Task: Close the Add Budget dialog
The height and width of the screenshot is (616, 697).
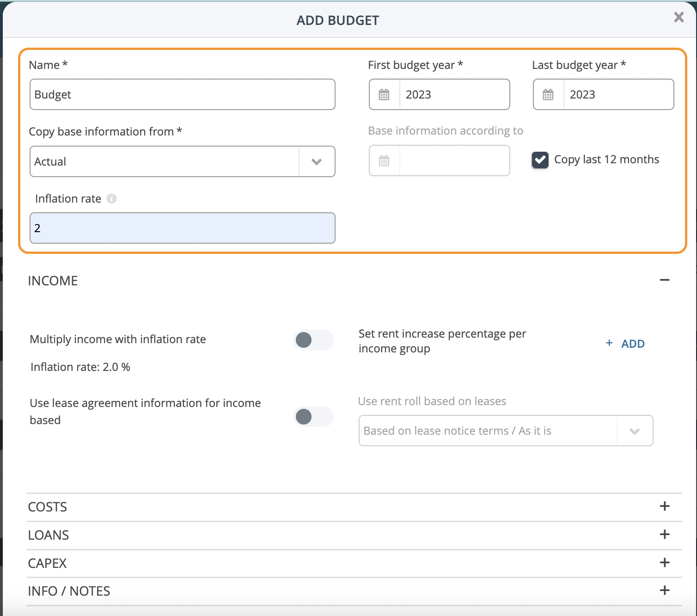Action: tap(679, 17)
